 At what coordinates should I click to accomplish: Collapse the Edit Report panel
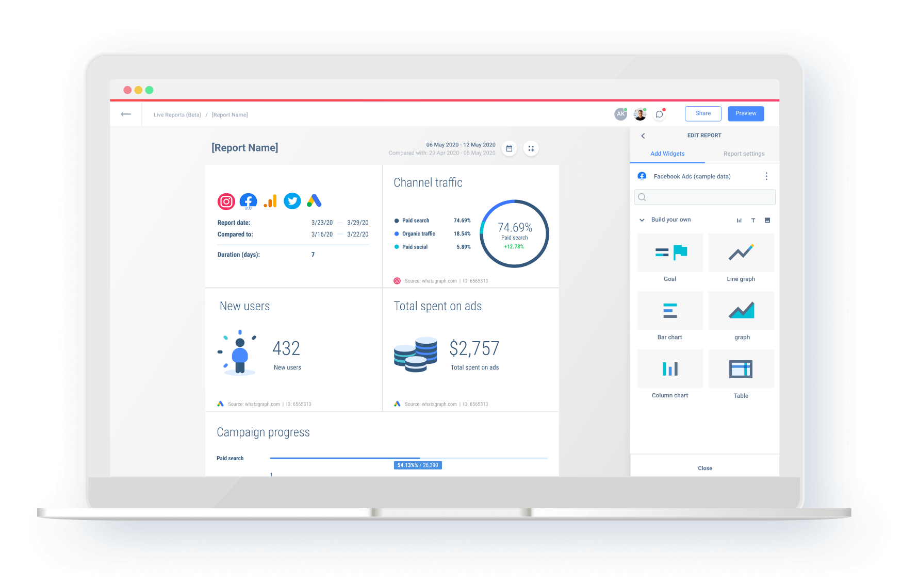coord(643,136)
